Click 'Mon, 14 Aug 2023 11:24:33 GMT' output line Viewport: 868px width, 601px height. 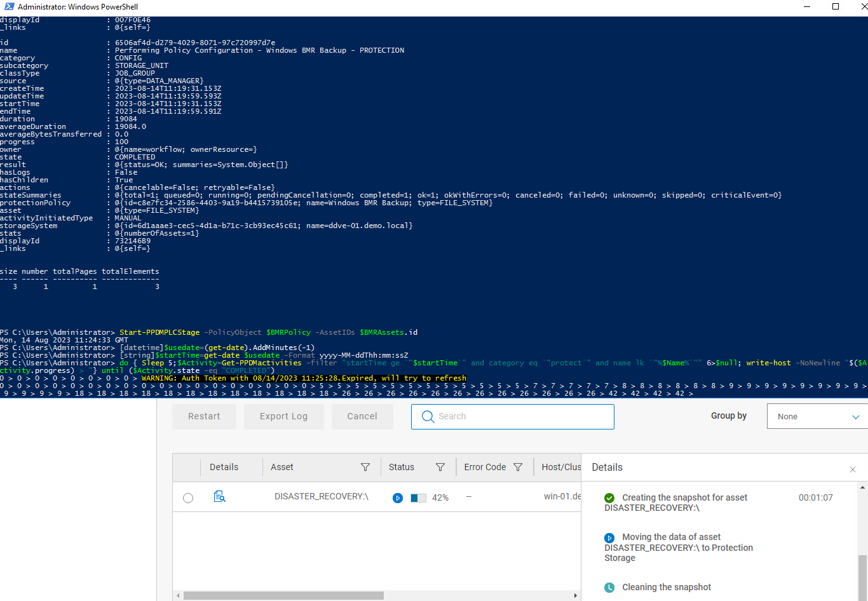[x=64, y=340]
